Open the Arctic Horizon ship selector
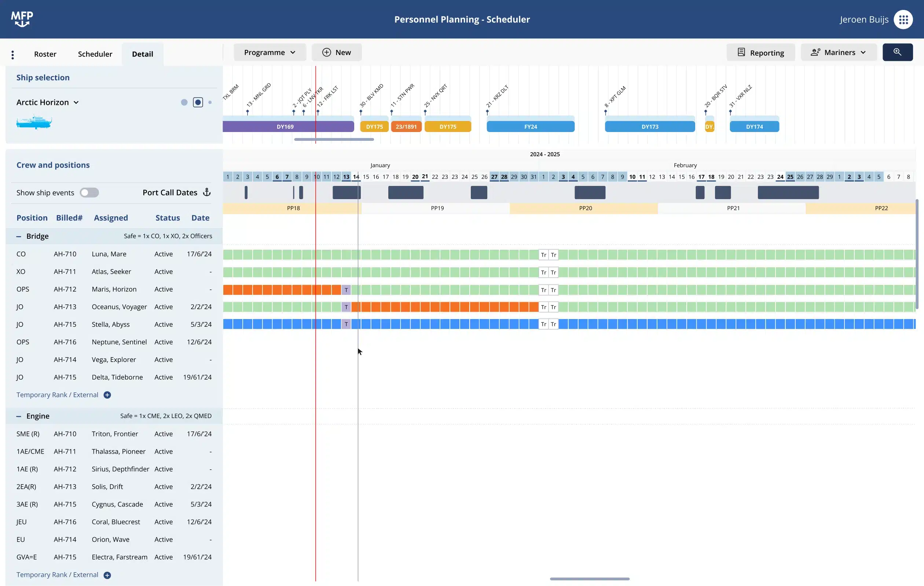Viewport: 924px width, 586px height. (x=48, y=102)
